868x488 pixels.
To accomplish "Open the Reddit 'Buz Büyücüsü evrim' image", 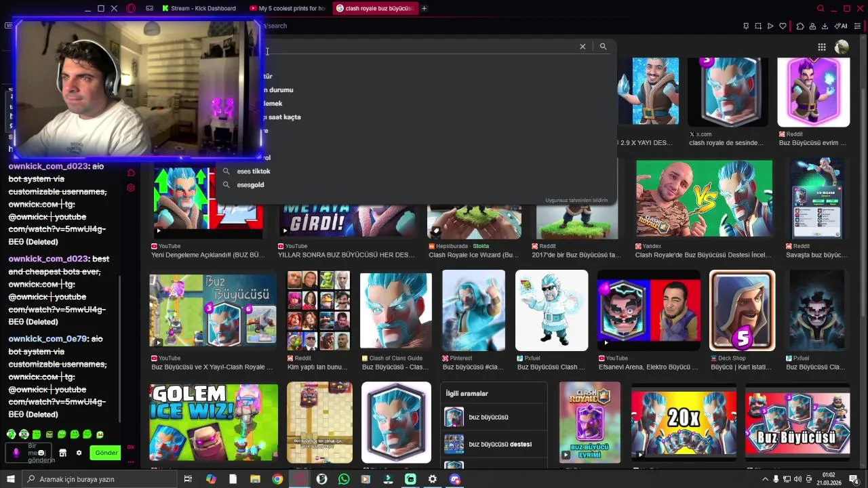I will (813, 93).
